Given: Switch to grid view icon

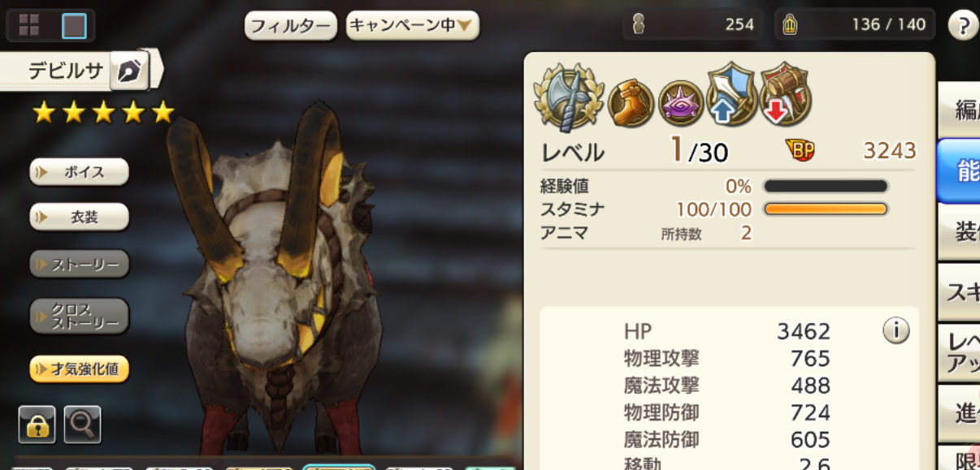Looking at the screenshot, I should (x=29, y=26).
